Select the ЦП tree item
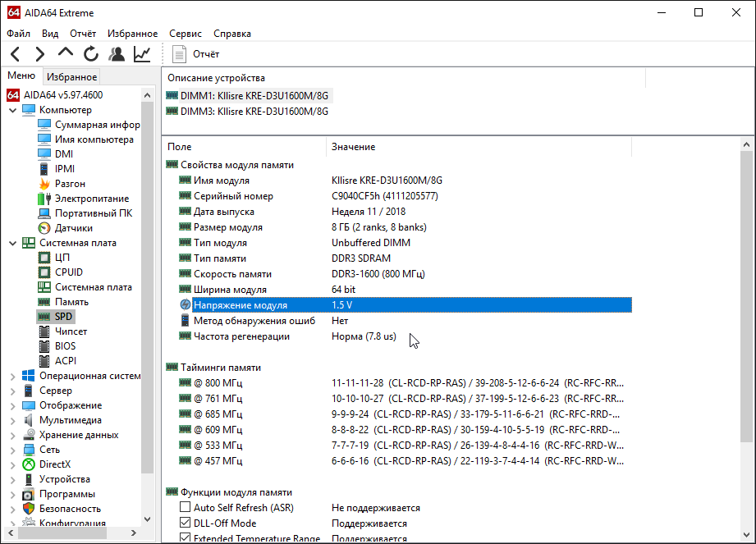This screenshot has height=544, width=756. coord(62,258)
